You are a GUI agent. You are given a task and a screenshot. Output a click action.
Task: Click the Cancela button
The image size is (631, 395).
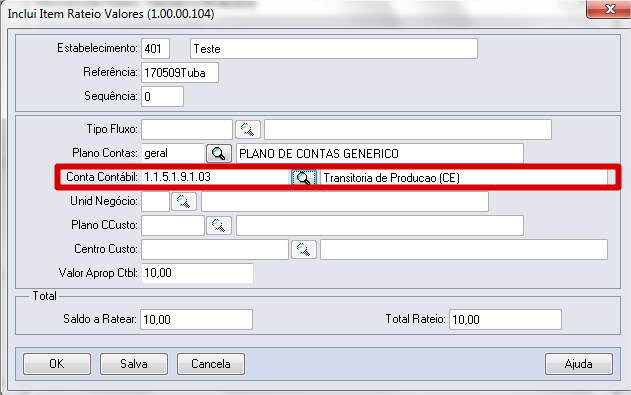211,364
